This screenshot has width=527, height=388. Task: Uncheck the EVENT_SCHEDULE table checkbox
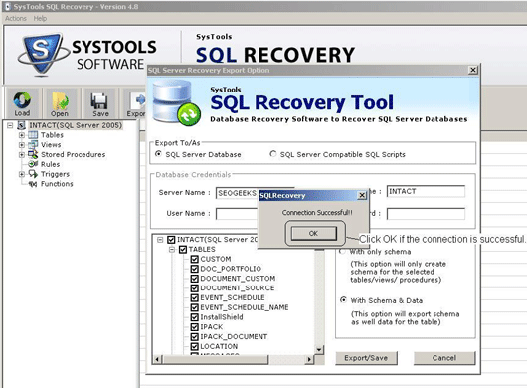click(195, 298)
